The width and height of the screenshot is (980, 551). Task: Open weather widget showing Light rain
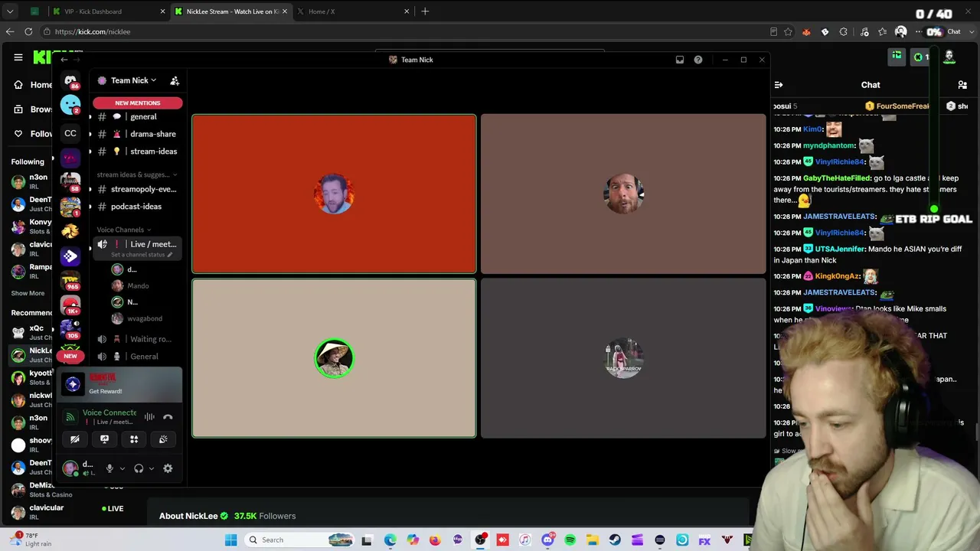coord(31,540)
